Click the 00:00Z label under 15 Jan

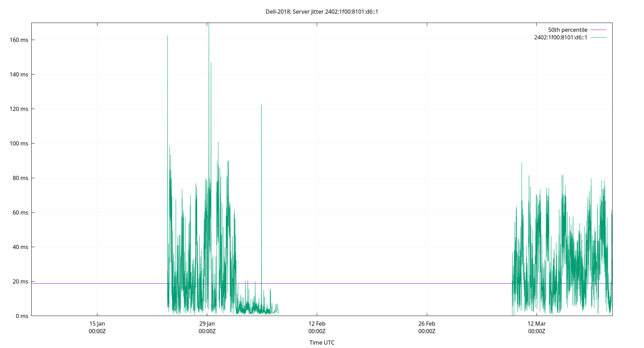pos(97,331)
